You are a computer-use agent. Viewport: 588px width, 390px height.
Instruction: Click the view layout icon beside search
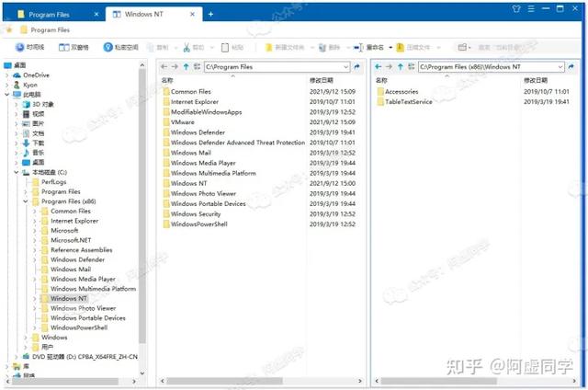point(463,47)
